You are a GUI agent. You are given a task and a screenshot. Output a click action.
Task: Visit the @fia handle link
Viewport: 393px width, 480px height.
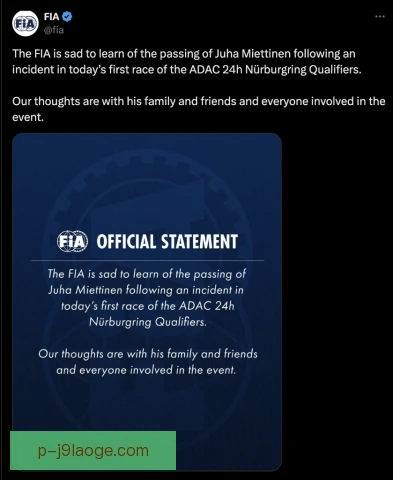click(54, 30)
